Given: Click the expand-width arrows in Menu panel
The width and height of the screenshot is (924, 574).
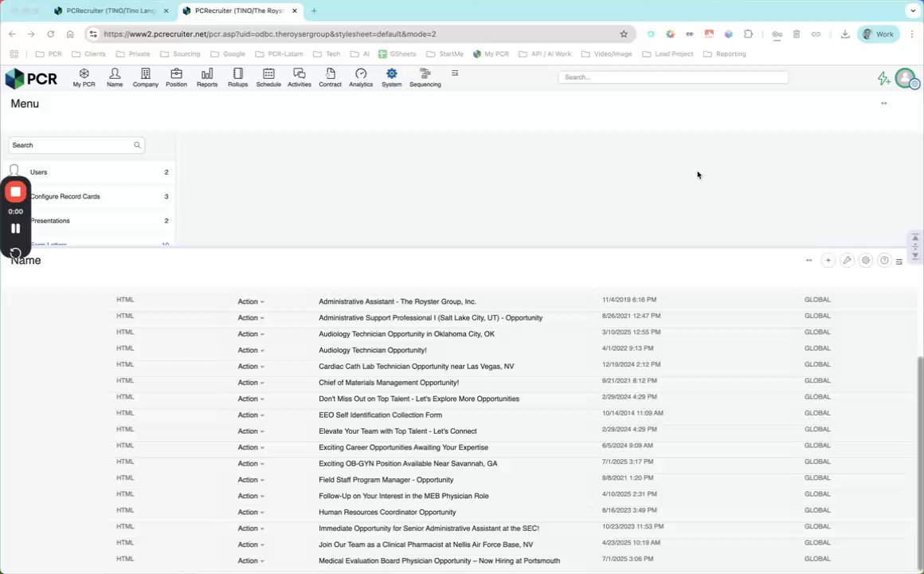Looking at the screenshot, I should tap(884, 103).
